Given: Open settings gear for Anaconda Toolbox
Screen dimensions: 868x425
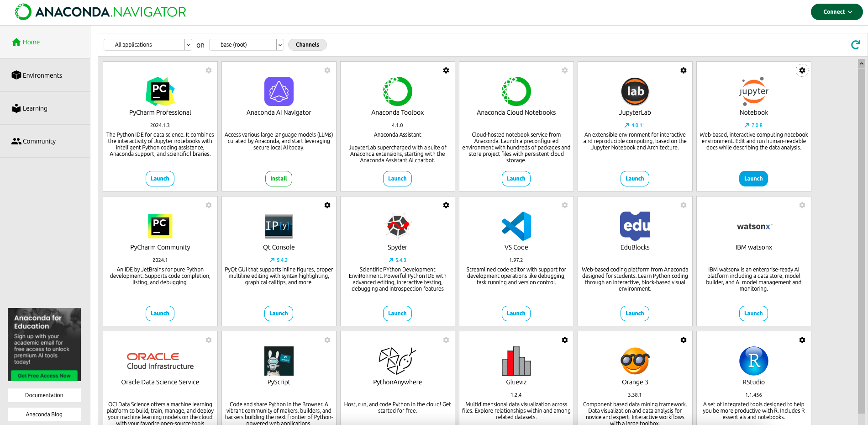Looking at the screenshot, I should click(446, 70).
